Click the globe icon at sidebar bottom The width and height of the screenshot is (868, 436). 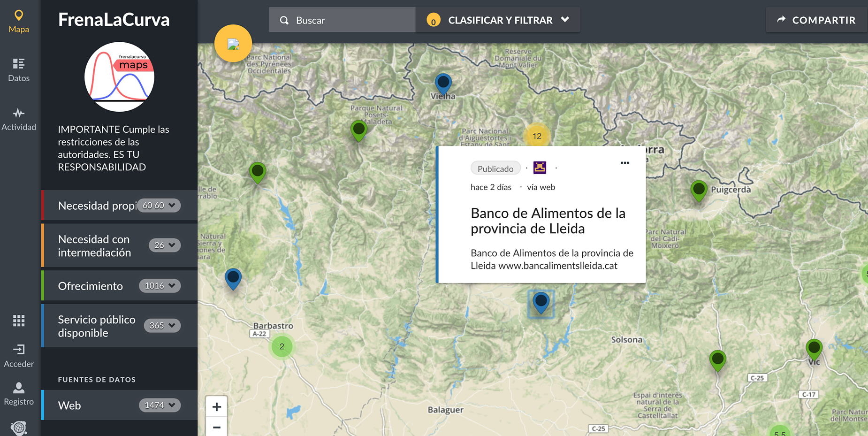coord(19,428)
